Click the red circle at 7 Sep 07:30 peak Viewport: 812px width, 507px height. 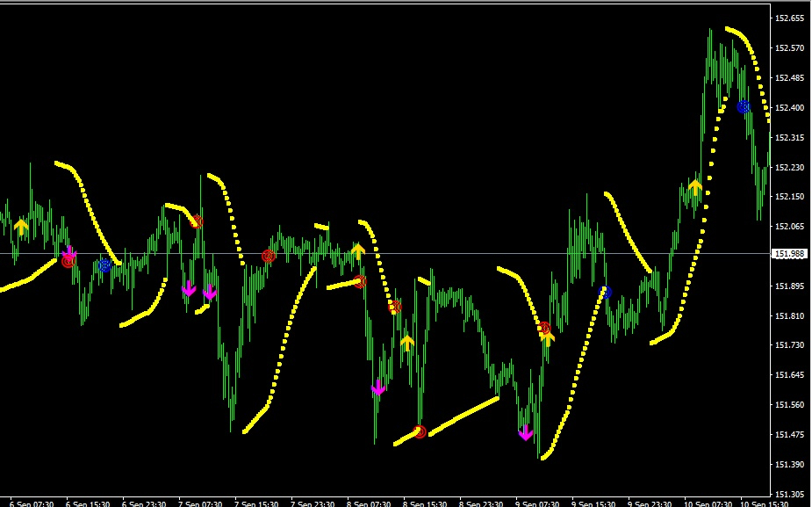click(x=197, y=222)
